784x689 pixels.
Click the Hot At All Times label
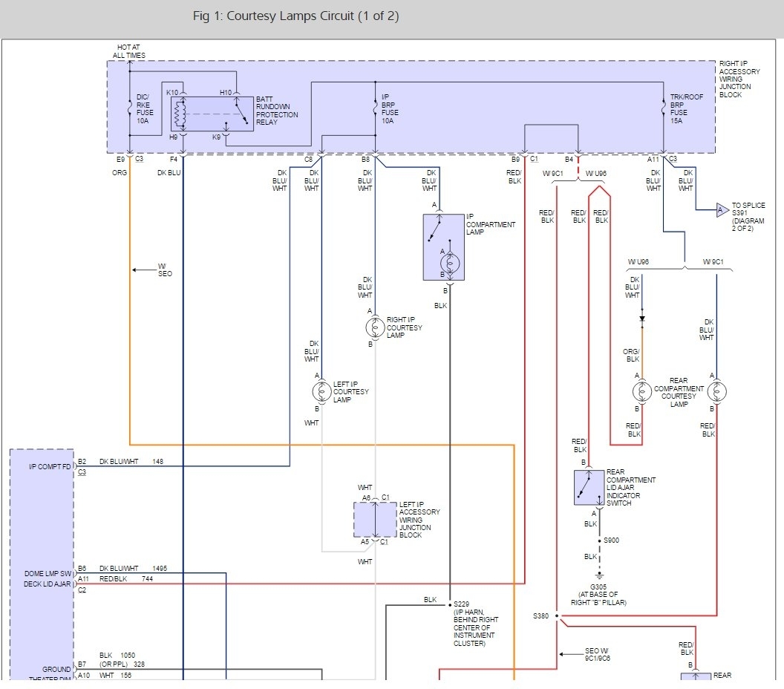[129, 51]
